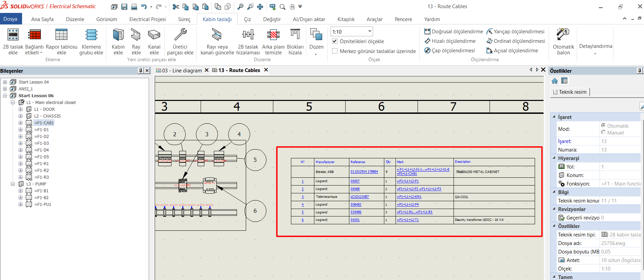Open the 011512914 178864 reference link
This screenshot has height=280, width=644.
click(x=364, y=172)
